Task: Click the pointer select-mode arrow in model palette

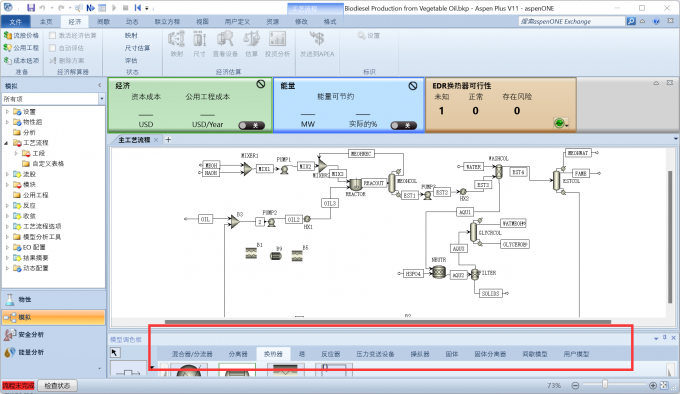Action: pyautogui.click(x=114, y=352)
